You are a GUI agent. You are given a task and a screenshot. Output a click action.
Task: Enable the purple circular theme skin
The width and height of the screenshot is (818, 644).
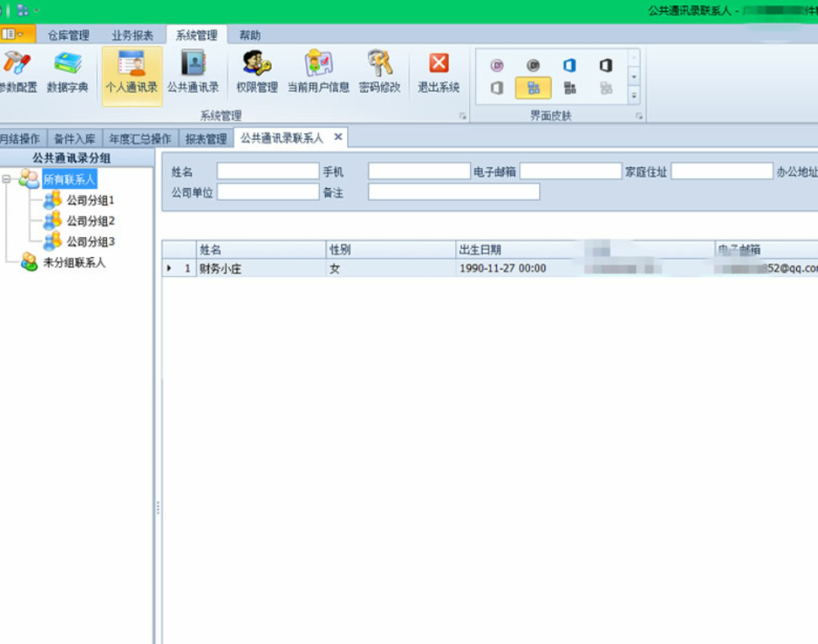pyautogui.click(x=498, y=64)
